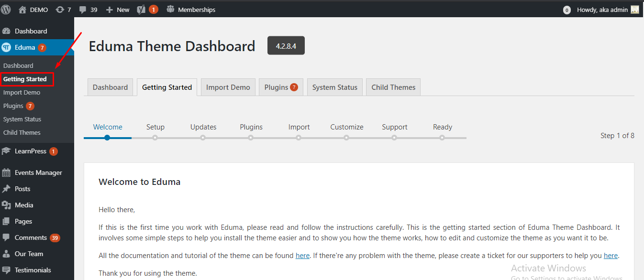Click the WordPress logo icon

click(6, 9)
